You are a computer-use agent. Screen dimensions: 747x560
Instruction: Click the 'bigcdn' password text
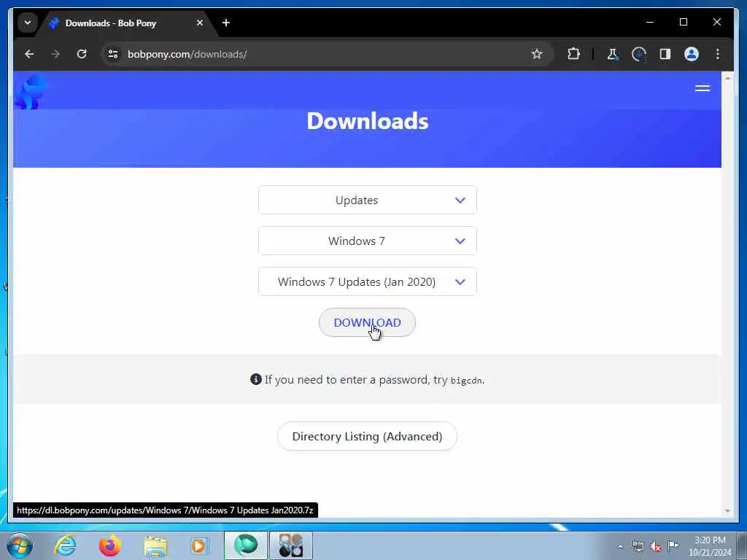(x=466, y=381)
